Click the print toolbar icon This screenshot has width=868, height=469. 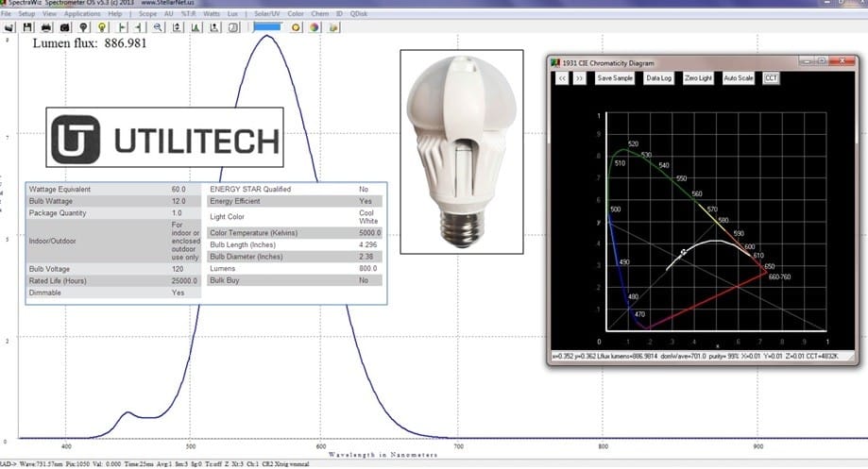pyautogui.click(x=46, y=27)
